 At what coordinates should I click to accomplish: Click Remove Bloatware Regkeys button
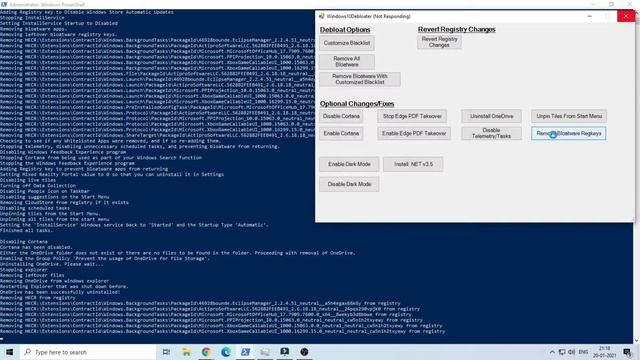569,133
